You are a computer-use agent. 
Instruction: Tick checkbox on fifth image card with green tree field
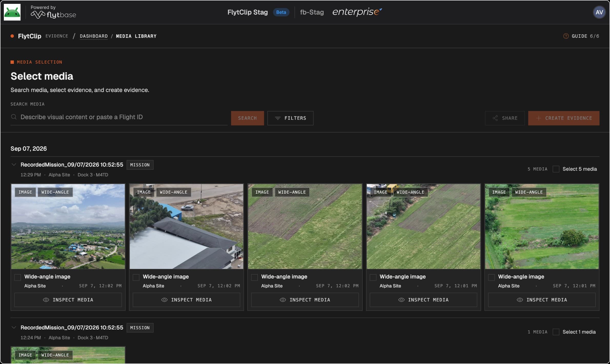(491, 277)
